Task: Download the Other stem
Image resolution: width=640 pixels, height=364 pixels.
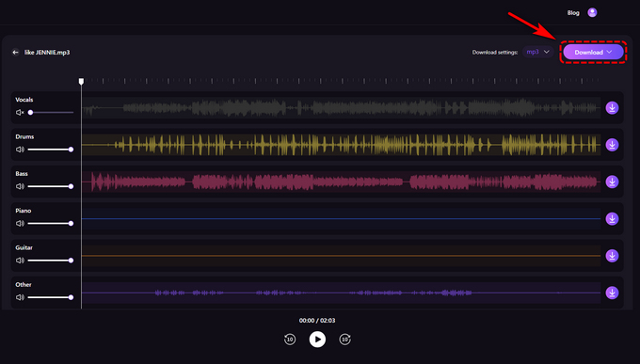Action: pos(612,293)
